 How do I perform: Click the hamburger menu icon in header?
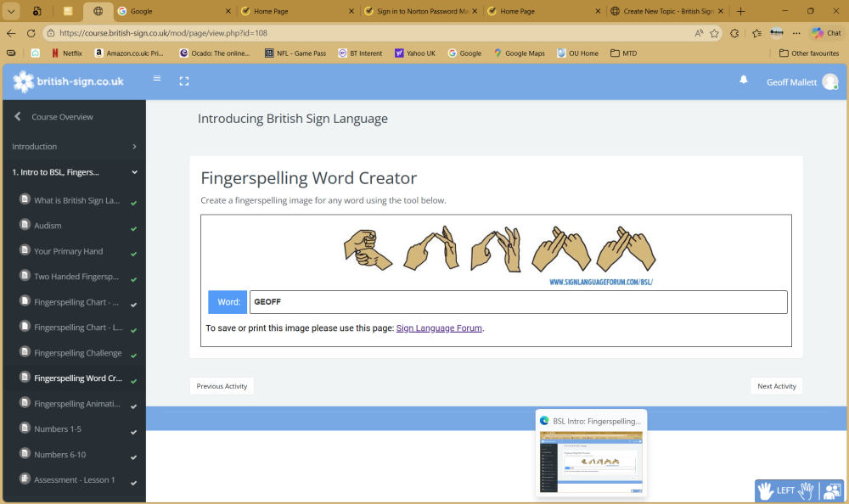coord(157,79)
